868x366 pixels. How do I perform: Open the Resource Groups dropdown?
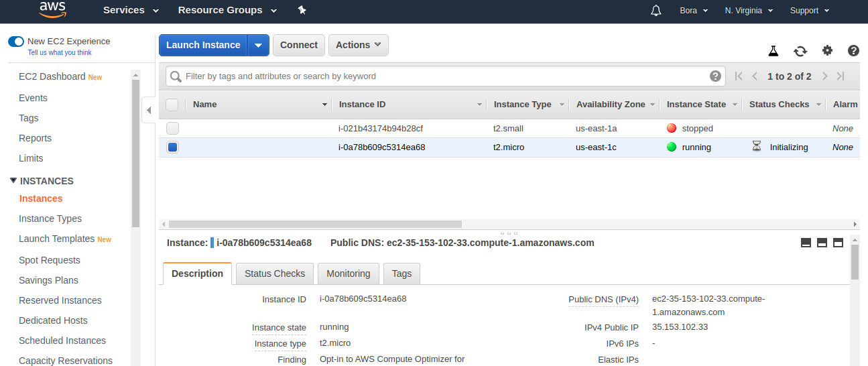[x=228, y=10]
